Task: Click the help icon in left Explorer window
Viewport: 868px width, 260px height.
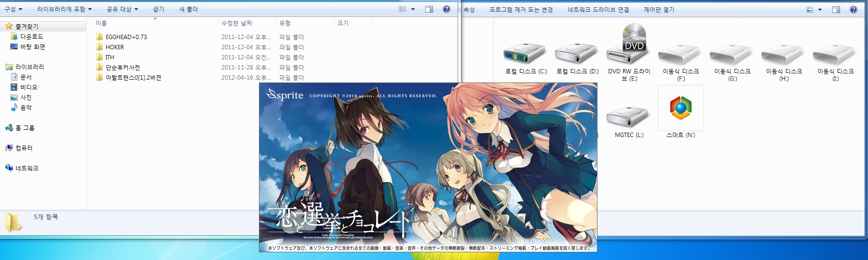Action: tap(447, 9)
